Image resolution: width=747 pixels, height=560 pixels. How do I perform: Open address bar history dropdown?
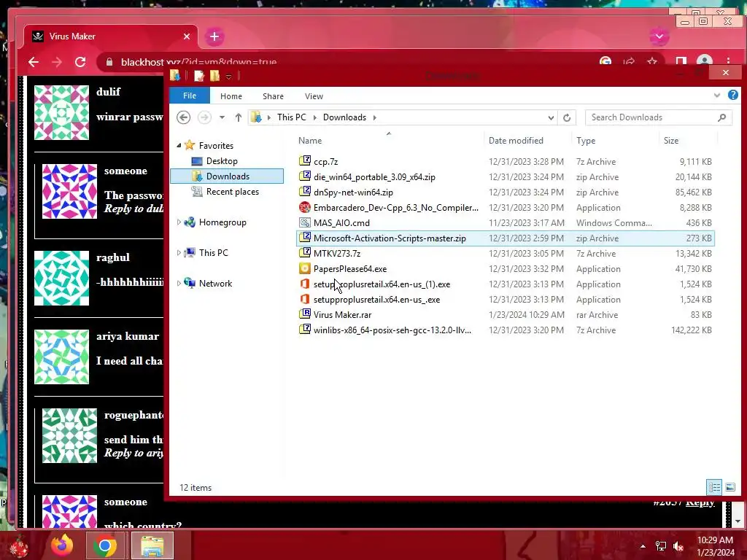pyautogui.click(x=551, y=117)
